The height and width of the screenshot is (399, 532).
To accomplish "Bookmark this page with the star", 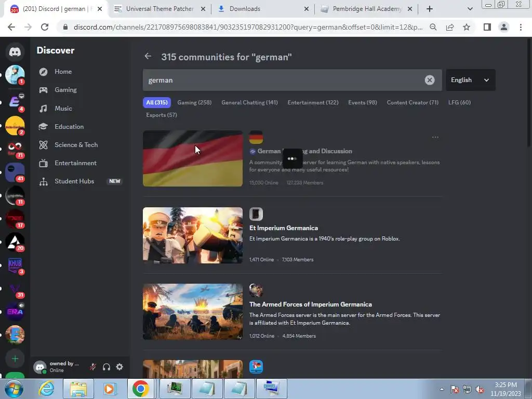I will [x=467, y=27].
